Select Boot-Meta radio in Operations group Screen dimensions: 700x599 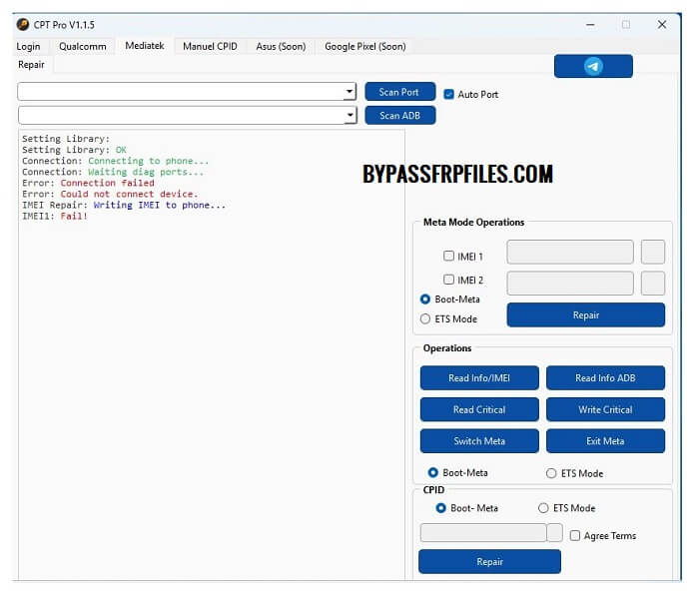(x=433, y=472)
